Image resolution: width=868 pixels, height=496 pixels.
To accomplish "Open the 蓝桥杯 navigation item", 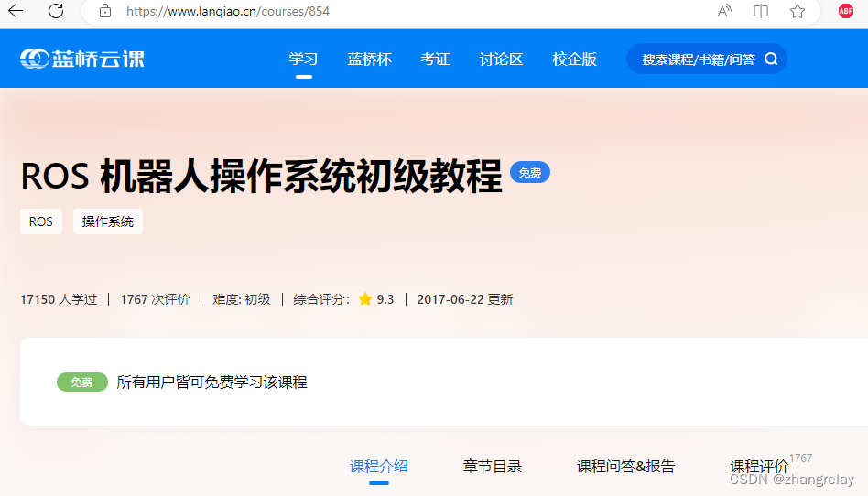I will pos(369,59).
